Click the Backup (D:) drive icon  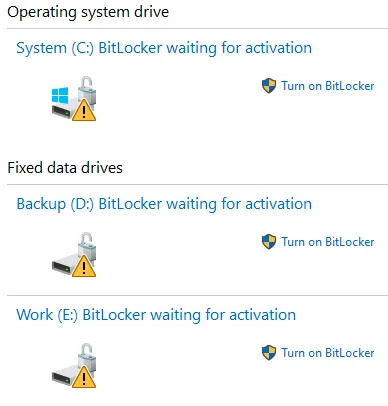click(x=74, y=255)
